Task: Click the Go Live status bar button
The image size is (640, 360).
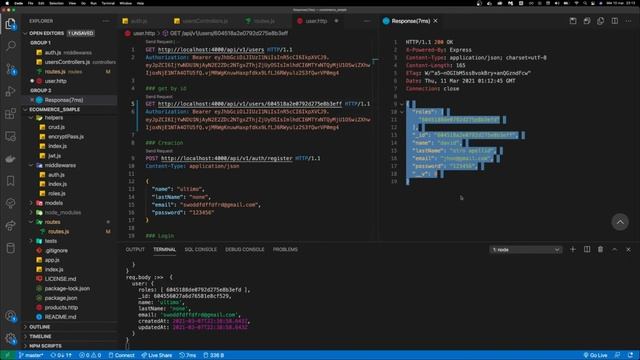Action: pos(596,355)
